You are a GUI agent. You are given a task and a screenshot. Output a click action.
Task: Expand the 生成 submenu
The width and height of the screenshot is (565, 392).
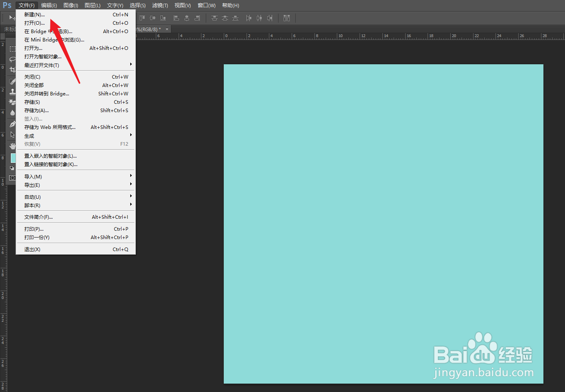tap(76, 136)
